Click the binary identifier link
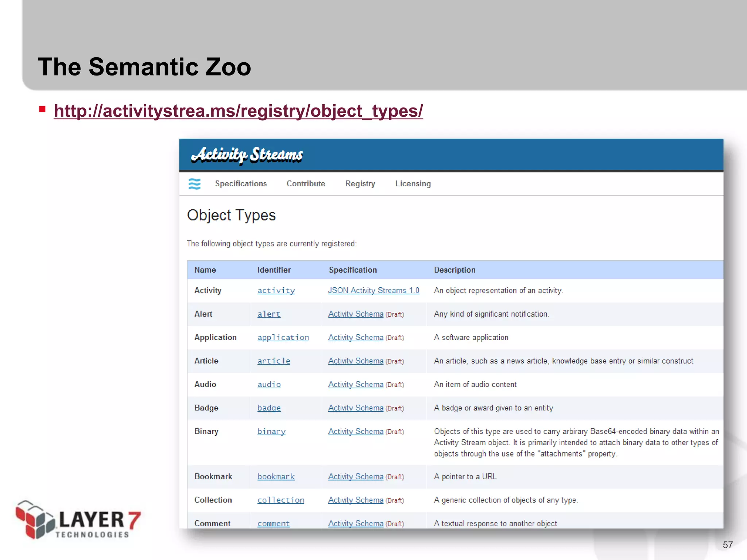Image resolution: width=747 pixels, height=560 pixels. pyautogui.click(x=271, y=431)
